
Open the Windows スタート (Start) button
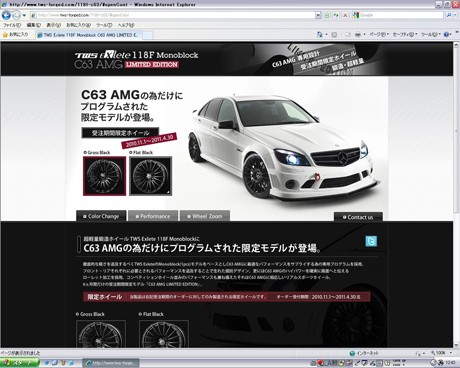pyautogui.click(x=19, y=363)
